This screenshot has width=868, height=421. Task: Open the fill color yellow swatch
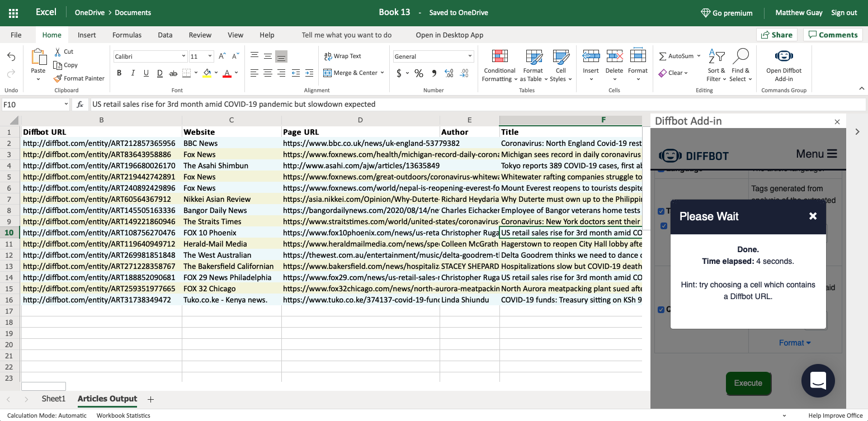coord(207,73)
